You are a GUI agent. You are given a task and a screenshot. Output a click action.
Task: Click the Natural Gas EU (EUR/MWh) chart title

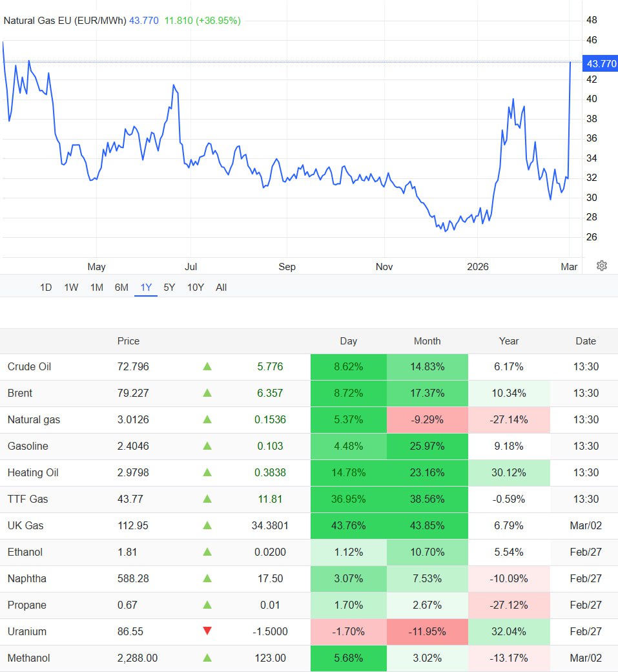click(x=65, y=21)
